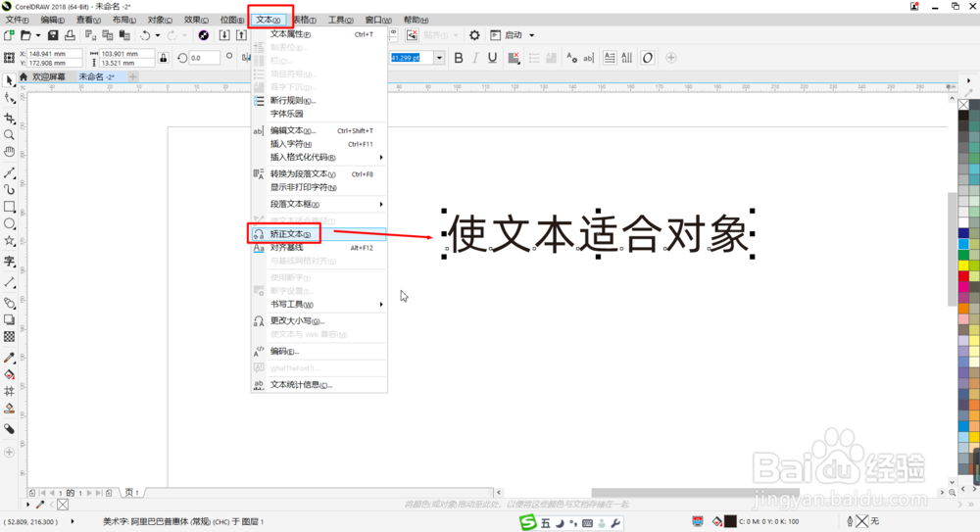Choose 文本统计信息 entry
Image resolution: width=980 pixels, height=532 pixels.
point(318,384)
